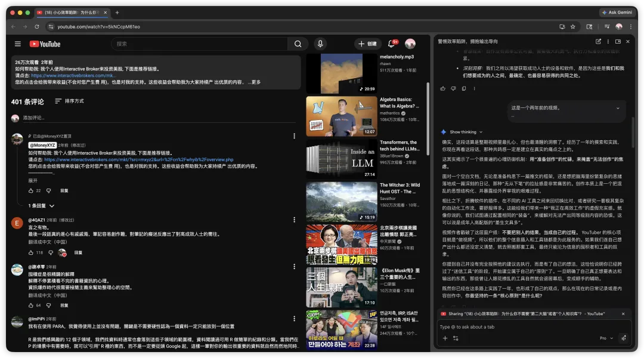644x358 pixels.
Task: Open YouTube notifications bell
Action: 391,44
